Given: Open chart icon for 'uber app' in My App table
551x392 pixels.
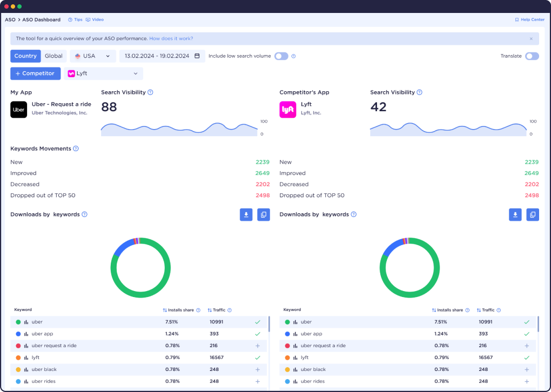Looking at the screenshot, I should [26, 334].
